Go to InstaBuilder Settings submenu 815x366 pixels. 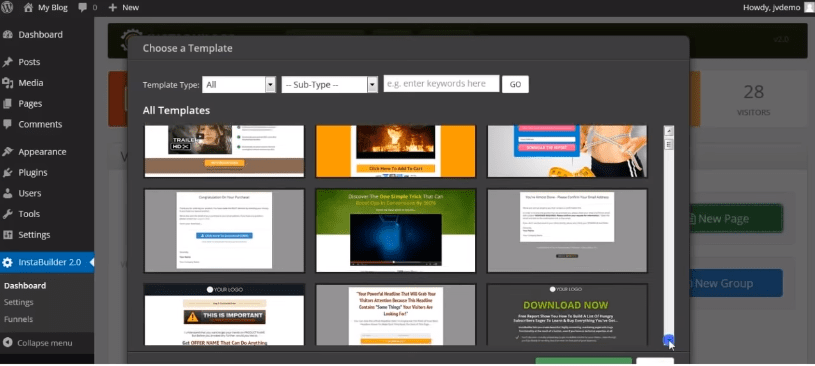pos(19,302)
